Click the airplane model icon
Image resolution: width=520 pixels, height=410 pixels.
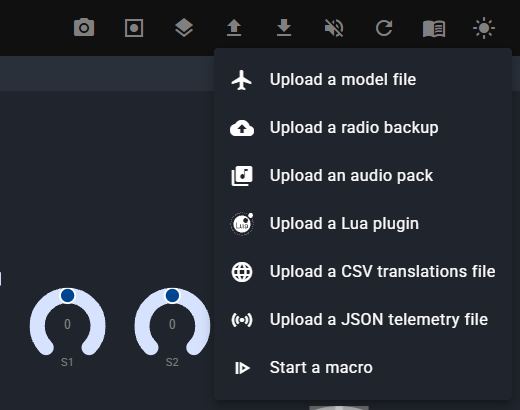(242, 80)
